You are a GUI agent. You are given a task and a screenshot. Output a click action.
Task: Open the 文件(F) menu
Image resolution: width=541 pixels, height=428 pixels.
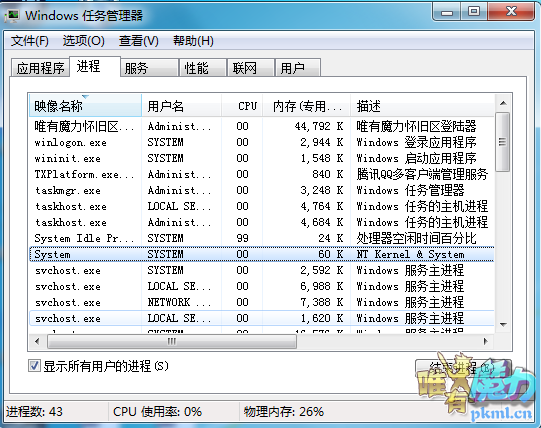(x=29, y=41)
